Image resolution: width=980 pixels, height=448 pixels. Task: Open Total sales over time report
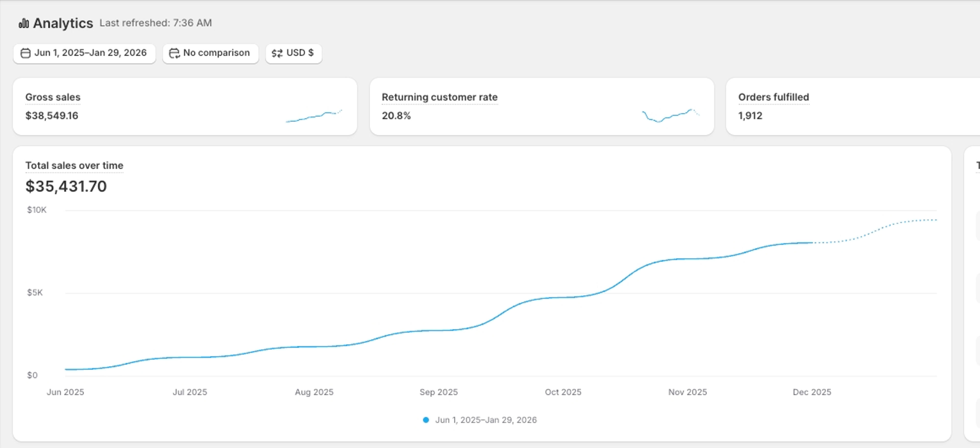tap(74, 166)
